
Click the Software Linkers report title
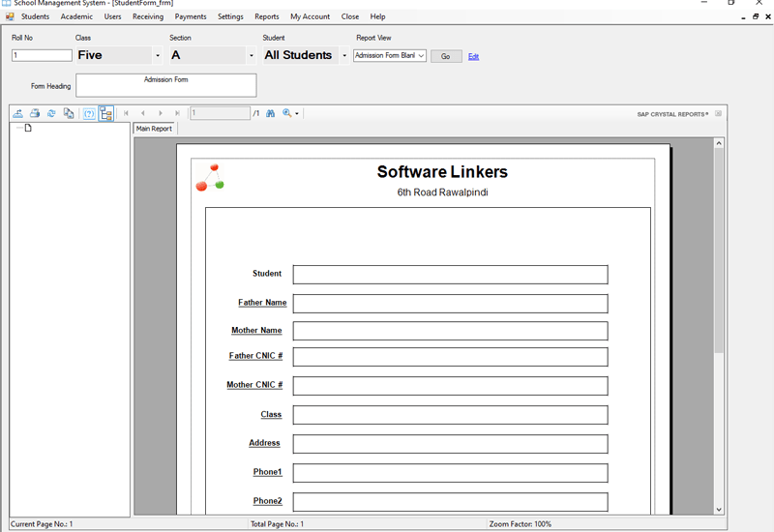click(x=442, y=172)
